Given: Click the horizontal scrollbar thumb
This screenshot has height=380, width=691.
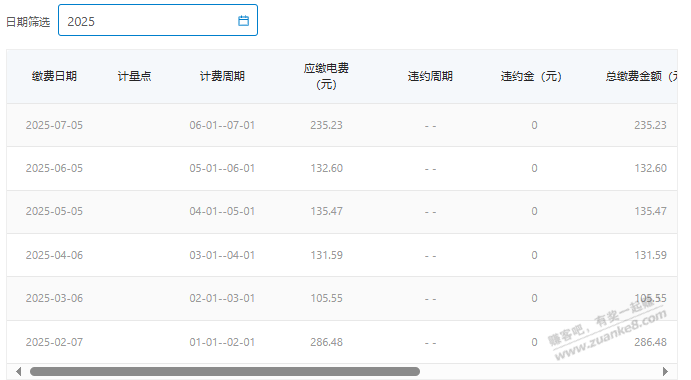Looking at the screenshot, I should coord(225,372).
